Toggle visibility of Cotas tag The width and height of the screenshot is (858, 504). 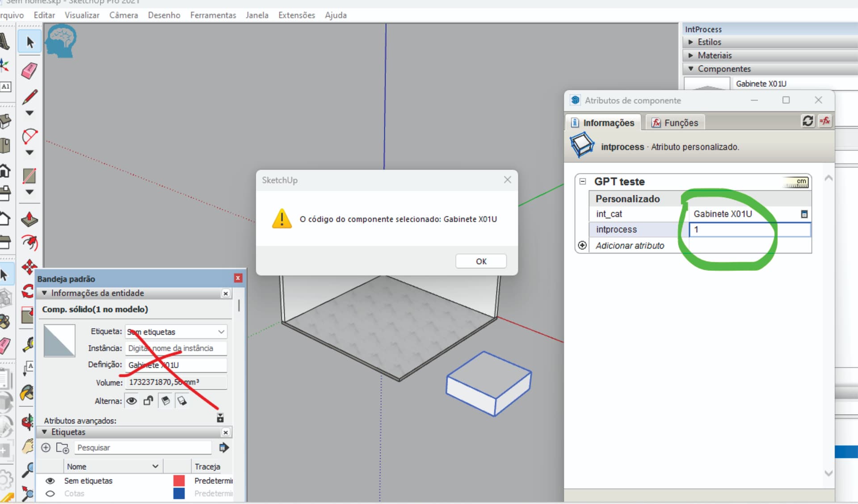pyautogui.click(x=50, y=494)
